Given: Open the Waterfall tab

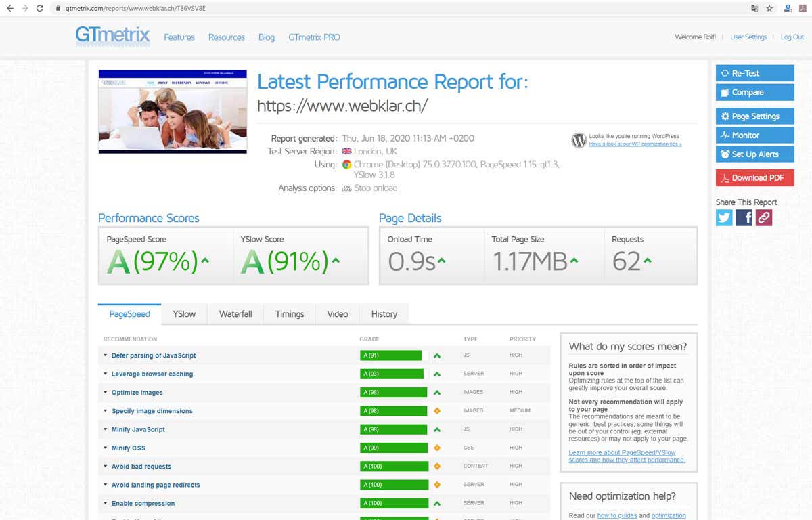Looking at the screenshot, I should 235,314.
